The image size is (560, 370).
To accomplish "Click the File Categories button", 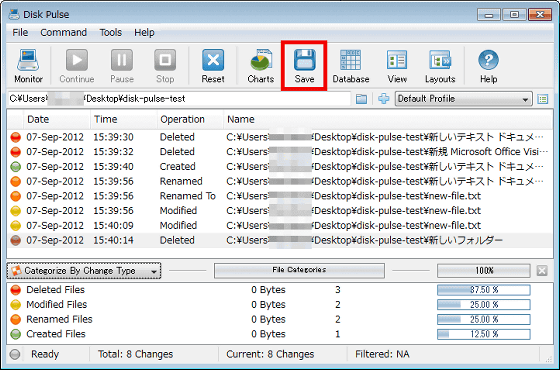I will pos(299,270).
